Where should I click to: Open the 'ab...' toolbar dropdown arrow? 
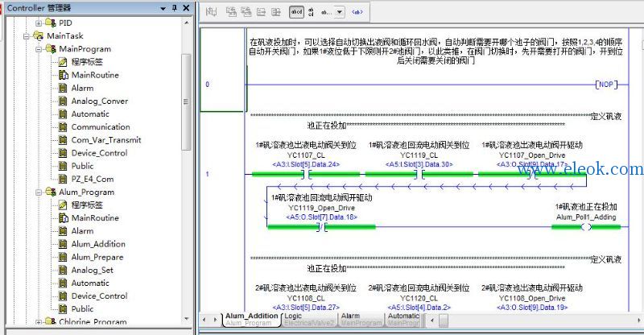click(340, 12)
